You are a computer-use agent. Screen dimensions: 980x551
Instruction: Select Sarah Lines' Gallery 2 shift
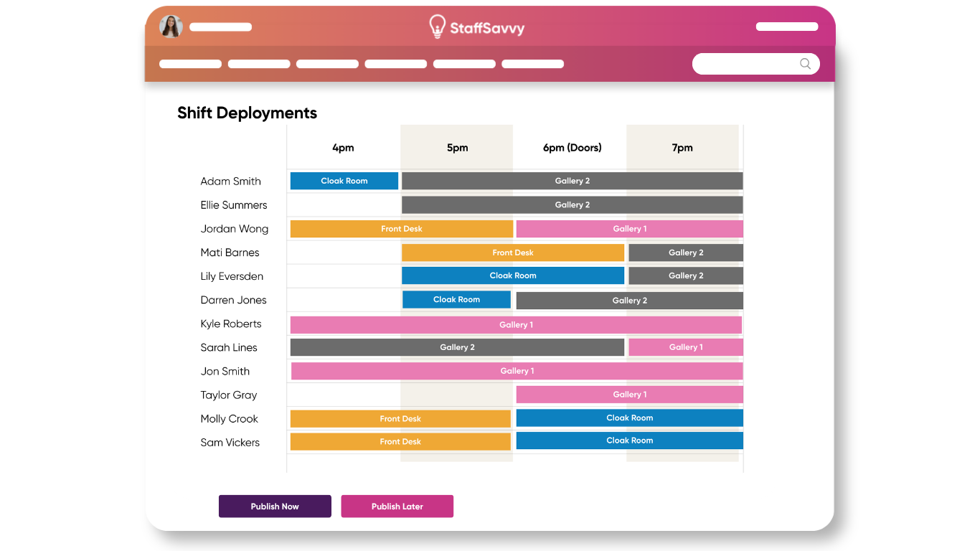pyautogui.click(x=457, y=347)
